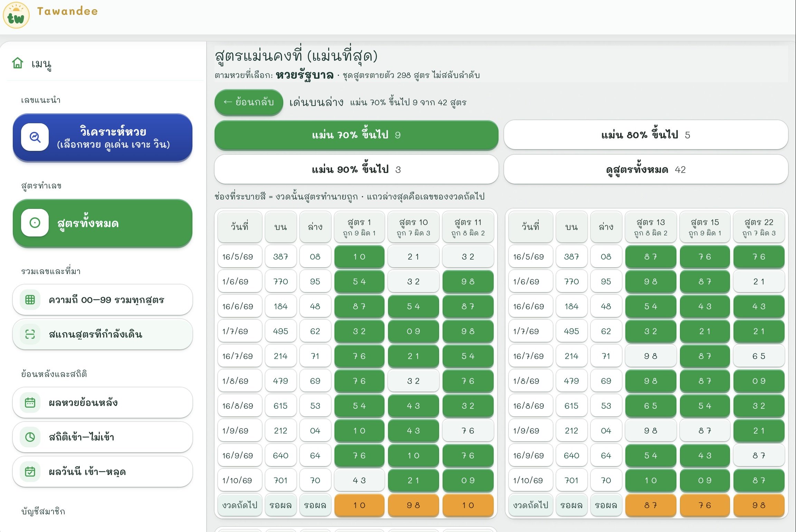Select the แม่น 70% ขึ้นไป filter
Viewport: 796px width, 532px height.
[x=356, y=135]
